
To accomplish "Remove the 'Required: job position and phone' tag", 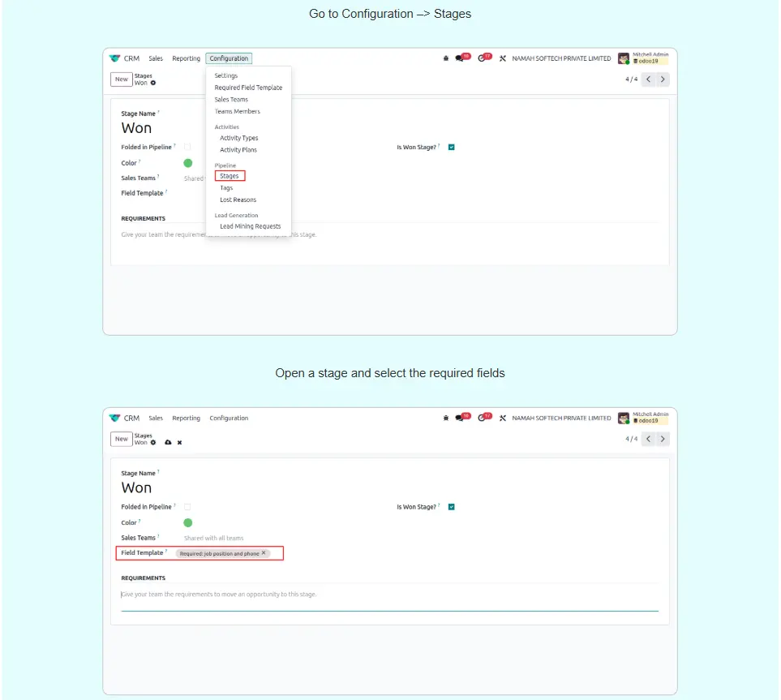I will click(x=264, y=553).
